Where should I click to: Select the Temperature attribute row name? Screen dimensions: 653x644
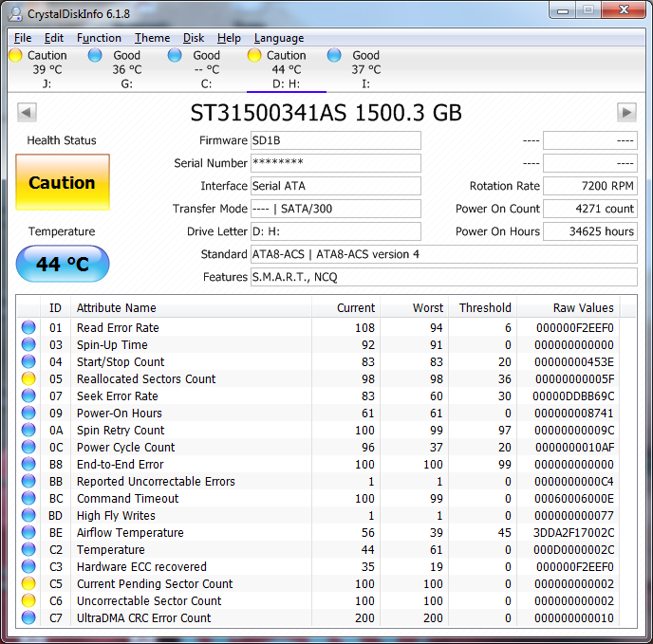coord(111,549)
